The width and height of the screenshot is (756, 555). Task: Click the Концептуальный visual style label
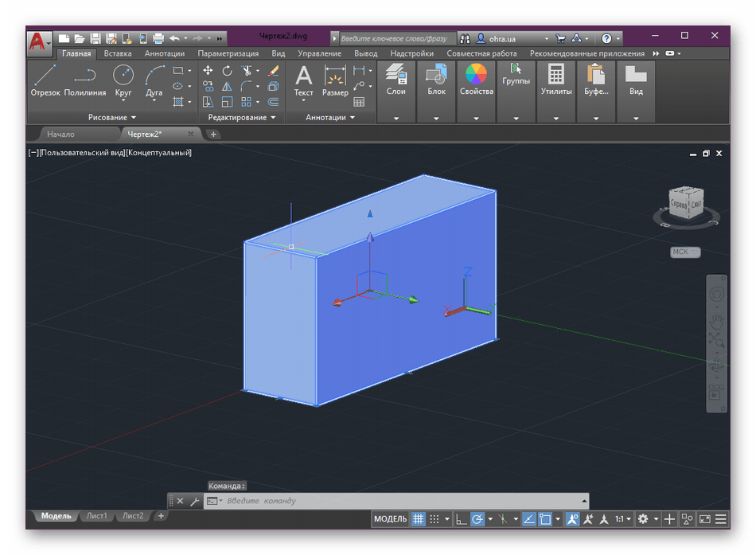click(159, 153)
